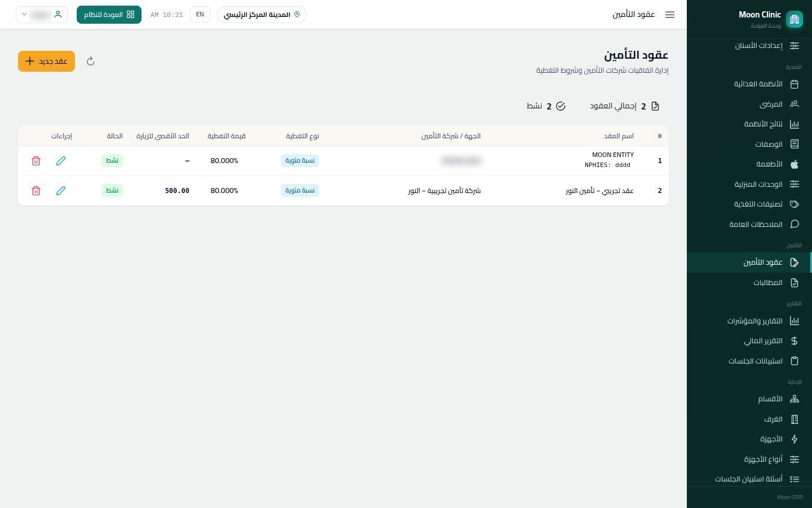812x508 pixels.
Task: Click the الملاحظات العامة chat bubble icon
Action: pyautogui.click(x=795, y=224)
